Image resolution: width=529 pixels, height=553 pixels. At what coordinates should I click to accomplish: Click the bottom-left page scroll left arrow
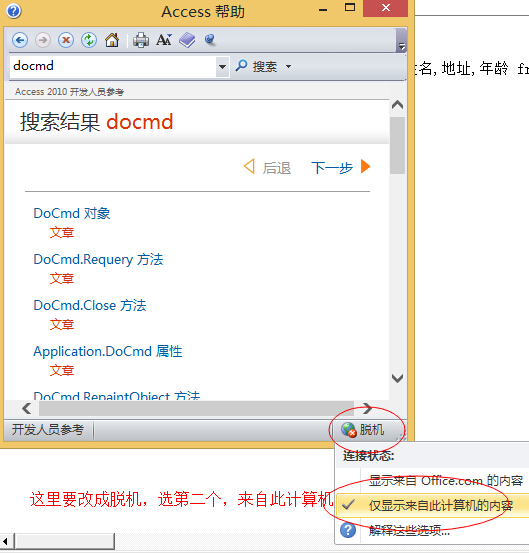(5, 541)
